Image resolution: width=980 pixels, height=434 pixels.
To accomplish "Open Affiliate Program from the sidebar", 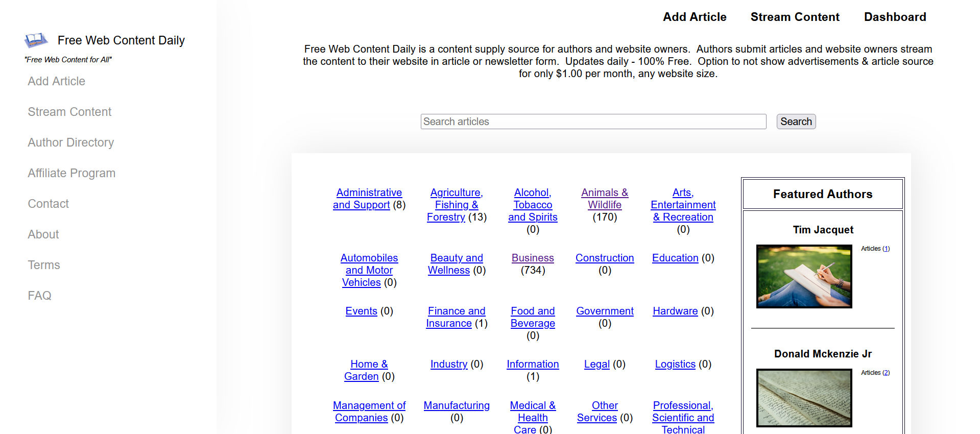I will (71, 173).
